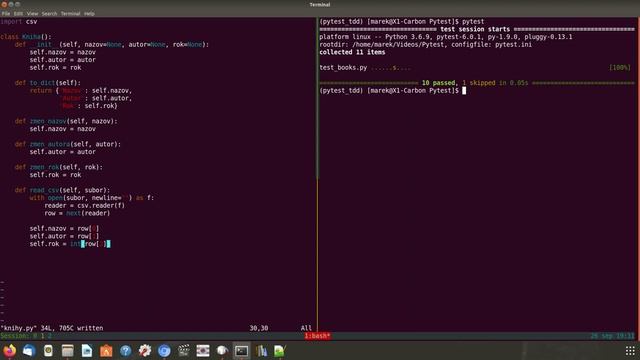This screenshot has height=360, width=640.
Task: Click the vim cursor after row[2])
Action: pyautogui.click(x=108, y=244)
